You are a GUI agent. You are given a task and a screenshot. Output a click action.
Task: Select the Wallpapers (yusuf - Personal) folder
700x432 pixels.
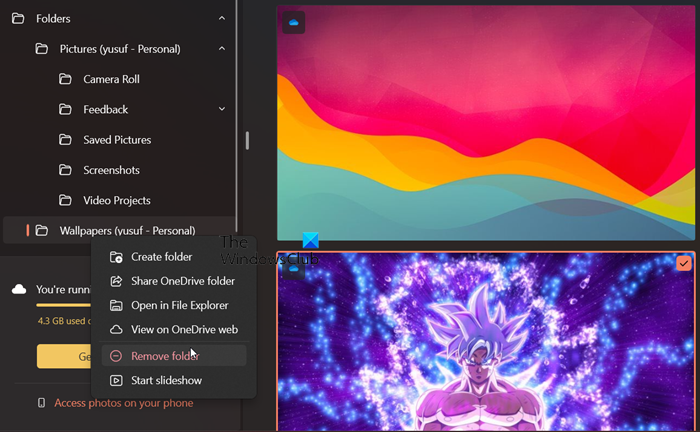[x=119, y=230]
